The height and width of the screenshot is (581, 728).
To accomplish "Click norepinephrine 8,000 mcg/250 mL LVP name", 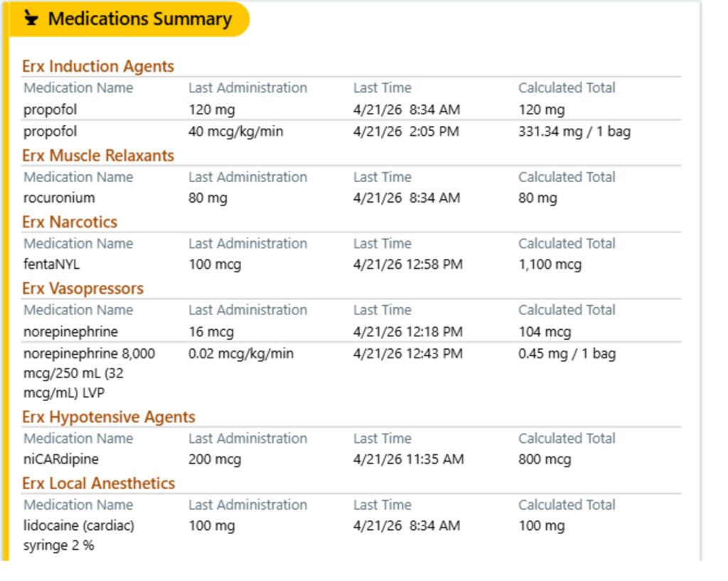I will 89,373.
